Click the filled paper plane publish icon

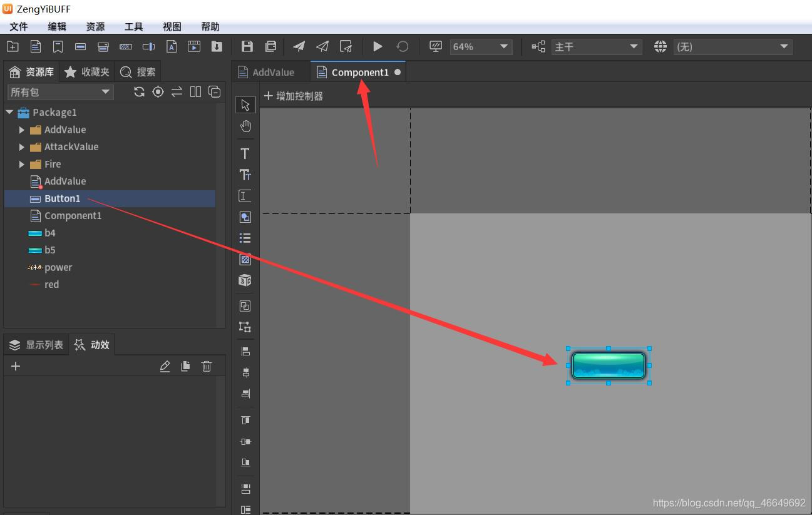pos(299,46)
